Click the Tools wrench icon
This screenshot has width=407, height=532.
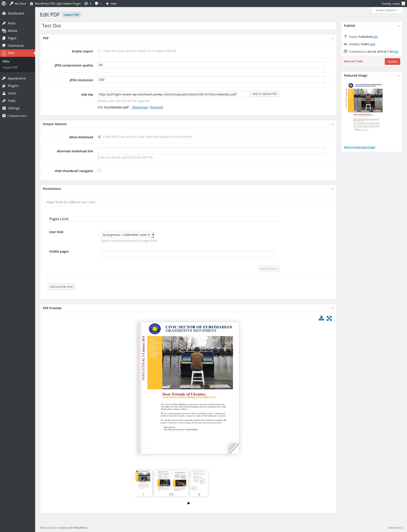pos(4,101)
